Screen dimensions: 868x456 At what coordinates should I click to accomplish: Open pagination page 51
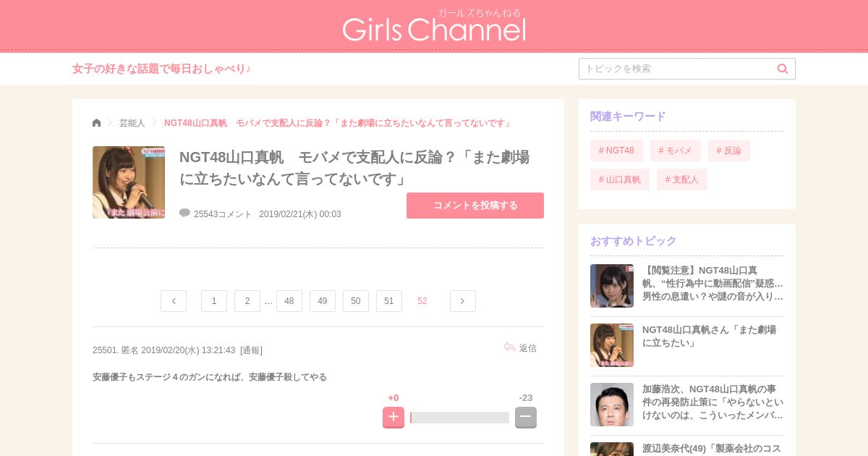(x=389, y=301)
